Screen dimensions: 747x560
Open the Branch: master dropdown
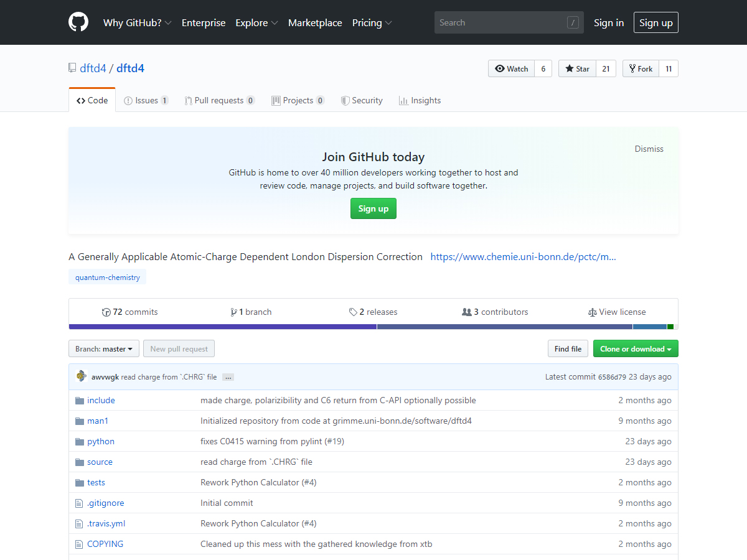click(103, 349)
